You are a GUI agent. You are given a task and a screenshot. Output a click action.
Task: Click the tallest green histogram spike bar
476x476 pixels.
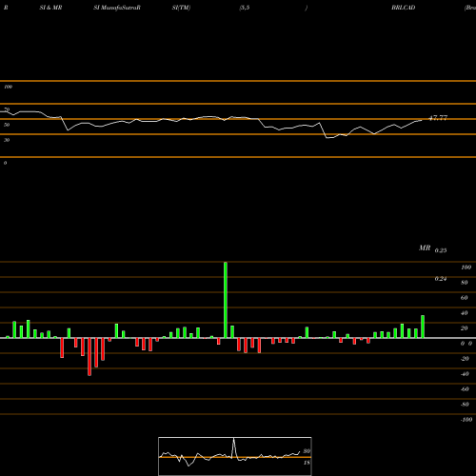(226, 300)
